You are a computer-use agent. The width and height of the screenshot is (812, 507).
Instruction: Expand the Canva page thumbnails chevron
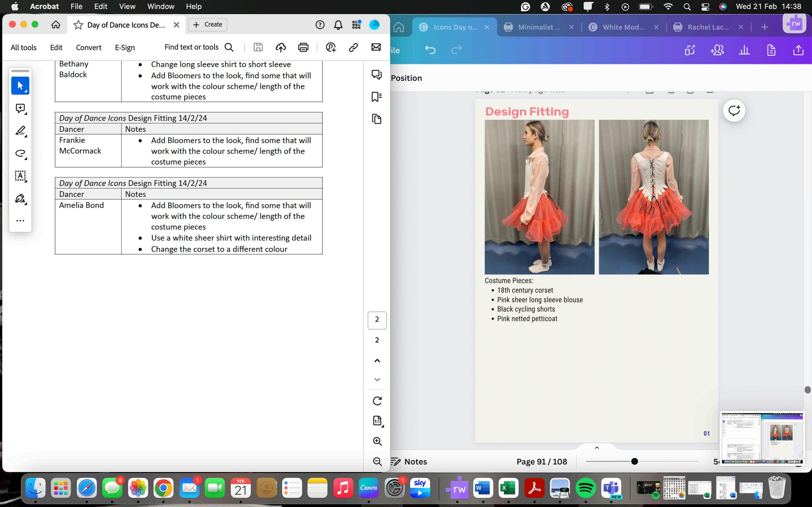pos(596,448)
